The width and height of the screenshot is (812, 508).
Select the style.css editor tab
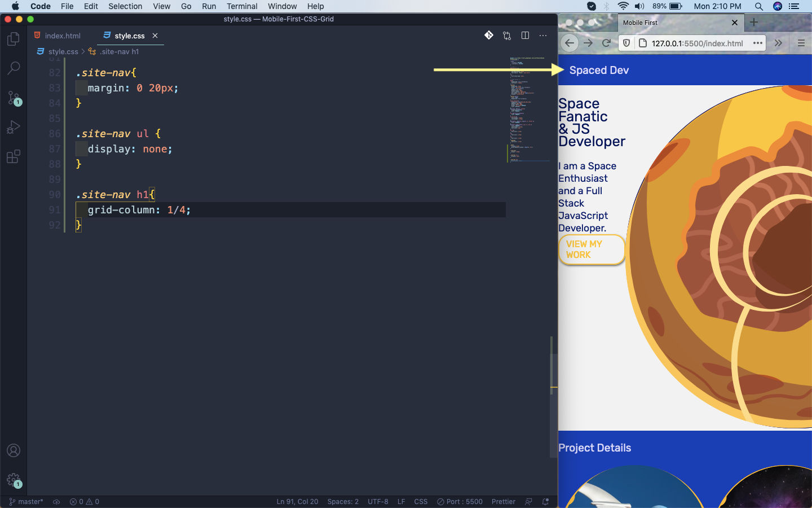[130, 36]
